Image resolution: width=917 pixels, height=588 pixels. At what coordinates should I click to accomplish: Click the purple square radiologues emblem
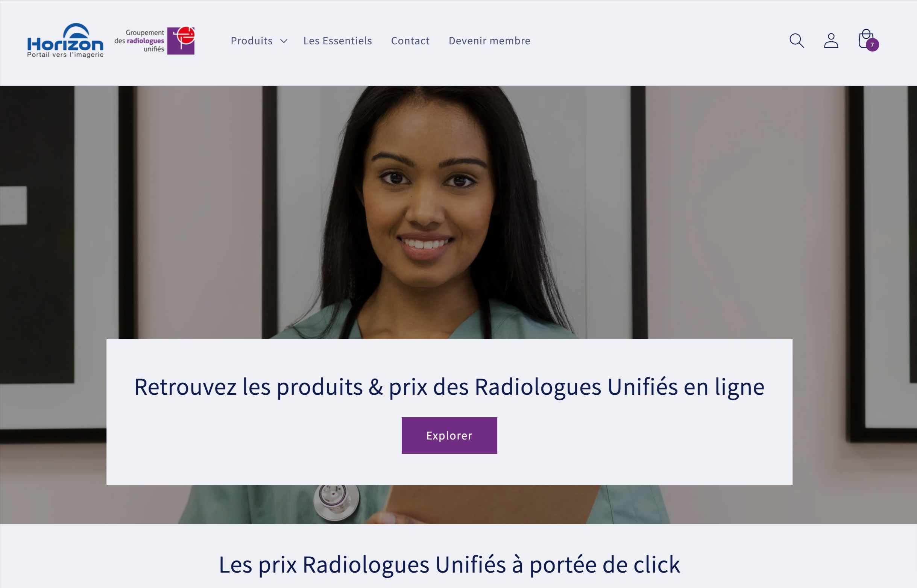[x=181, y=41]
